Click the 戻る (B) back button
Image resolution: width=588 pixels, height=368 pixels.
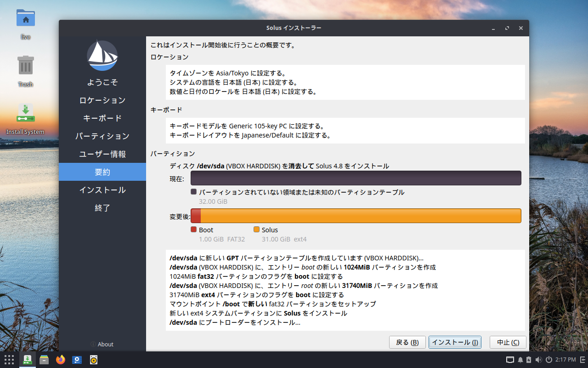pyautogui.click(x=407, y=342)
